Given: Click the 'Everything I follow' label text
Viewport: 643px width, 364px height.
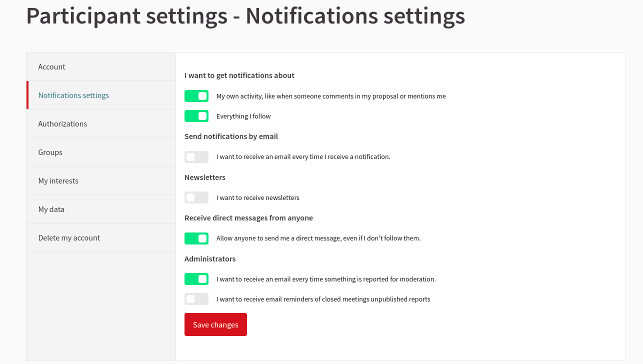Looking at the screenshot, I should 243,116.
